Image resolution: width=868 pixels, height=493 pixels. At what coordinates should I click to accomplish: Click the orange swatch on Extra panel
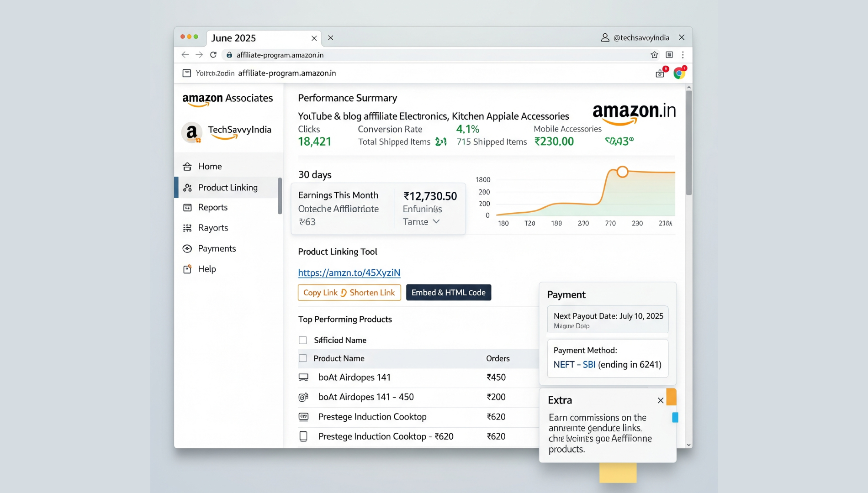click(671, 397)
